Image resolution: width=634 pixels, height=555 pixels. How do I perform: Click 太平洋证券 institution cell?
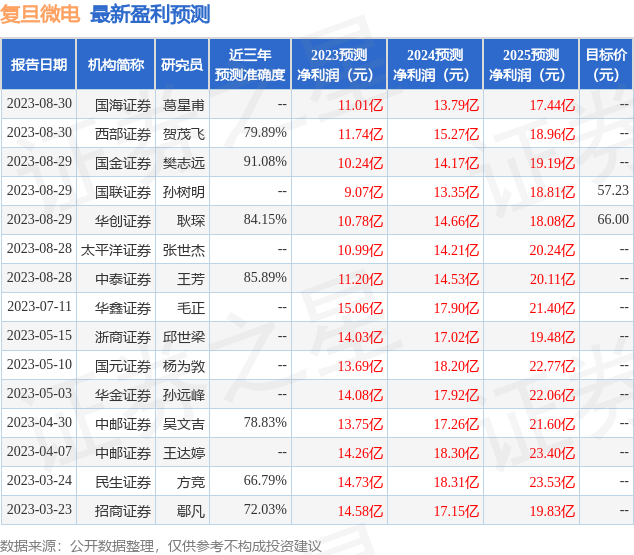click(x=116, y=250)
